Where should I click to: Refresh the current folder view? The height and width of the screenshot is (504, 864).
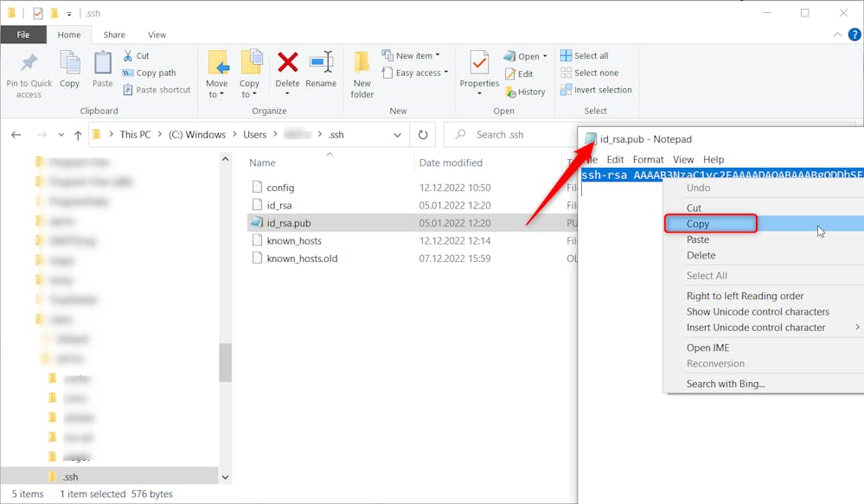(x=423, y=135)
